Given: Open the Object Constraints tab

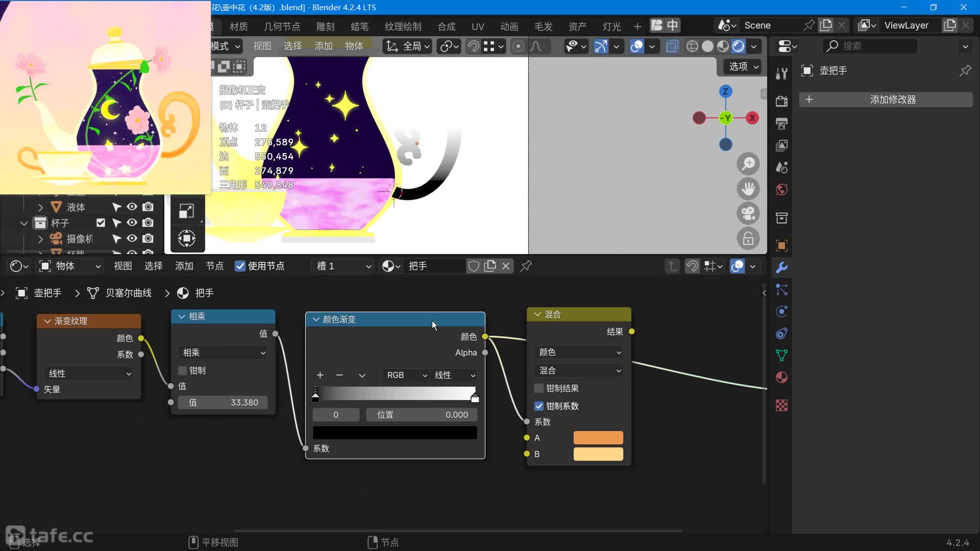Looking at the screenshot, I should [781, 334].
